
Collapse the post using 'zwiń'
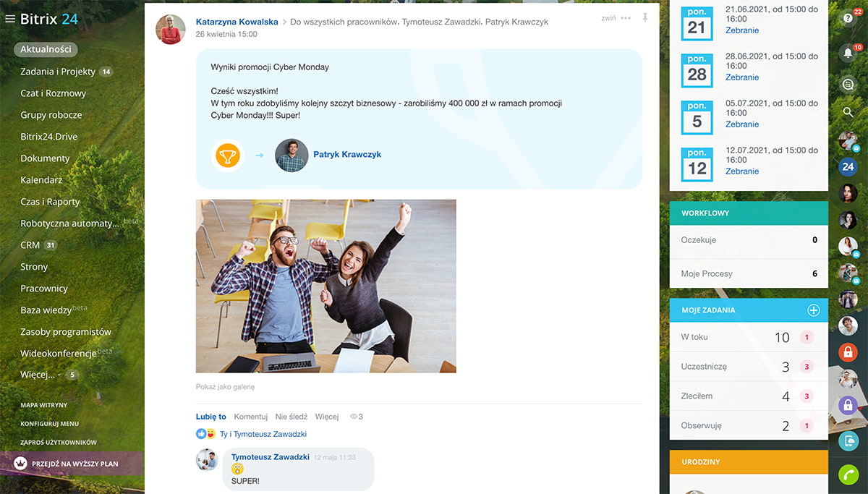click(608, 18)
